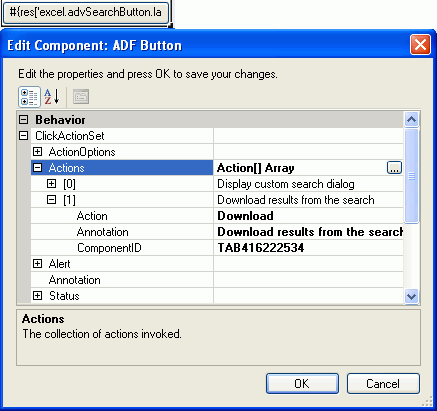This screenshot has width=437, height=411.
Task: Select the TAB416222534 ComponentID value
Action: pos(261,248)
